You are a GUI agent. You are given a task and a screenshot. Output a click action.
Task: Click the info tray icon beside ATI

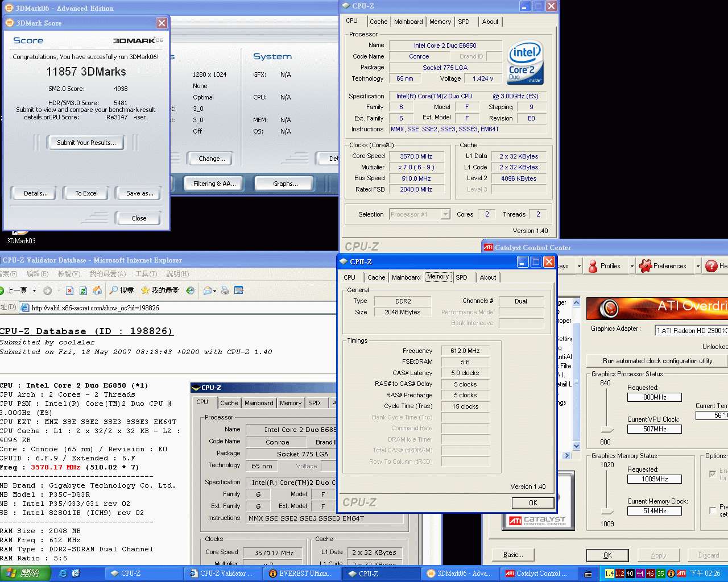coord(671,573)
